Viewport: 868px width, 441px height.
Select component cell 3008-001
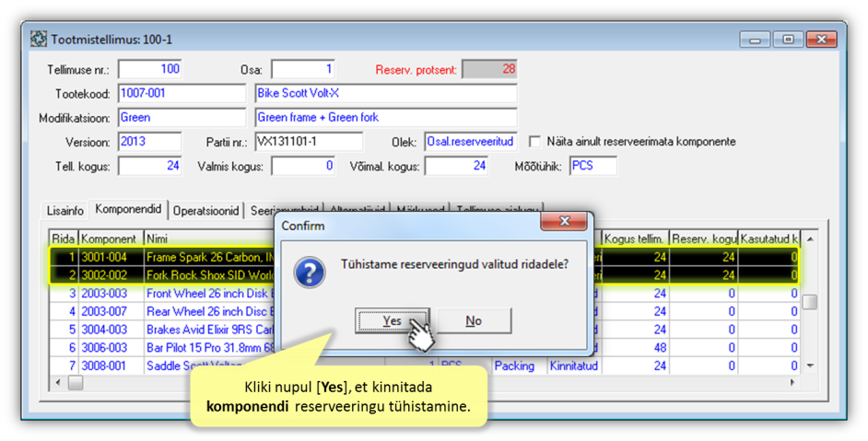111,366
